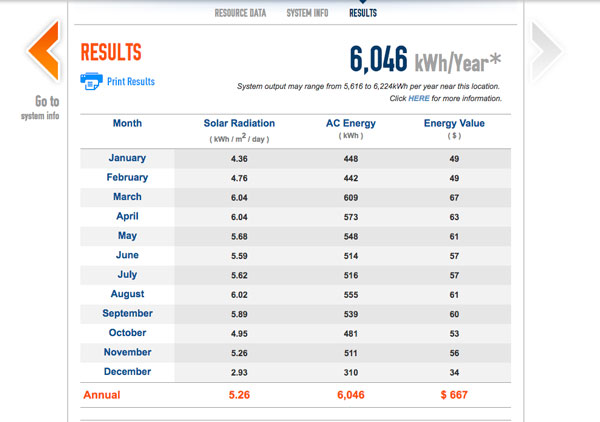Click the Month column header
Screen dimensions: 600x422
pyautogui.click(x=127, y=124)
